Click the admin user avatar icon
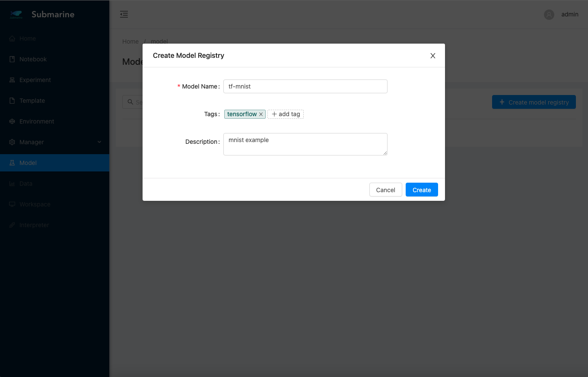The height and width of the screenshot is (377, 588). tap(549, 15)
